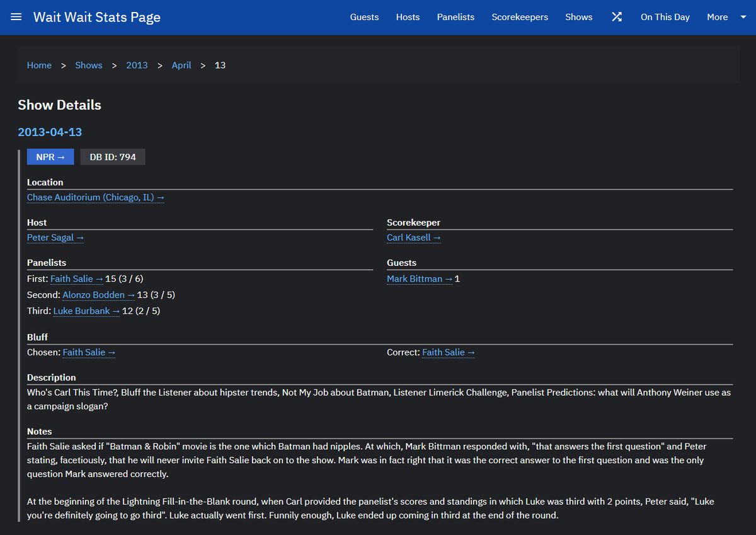Click the Description section label
This screenshot has height=535, width=756.
[x=51, y=377]
